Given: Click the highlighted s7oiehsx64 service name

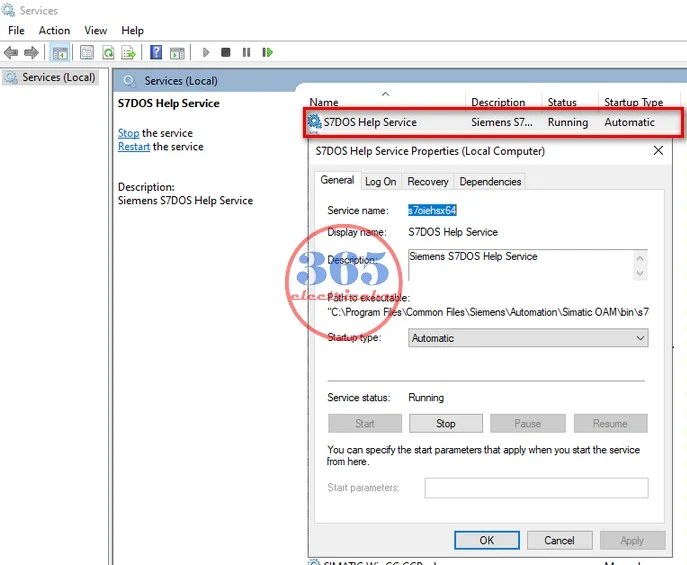Looking at the screenshot, I should coord(432,210).
